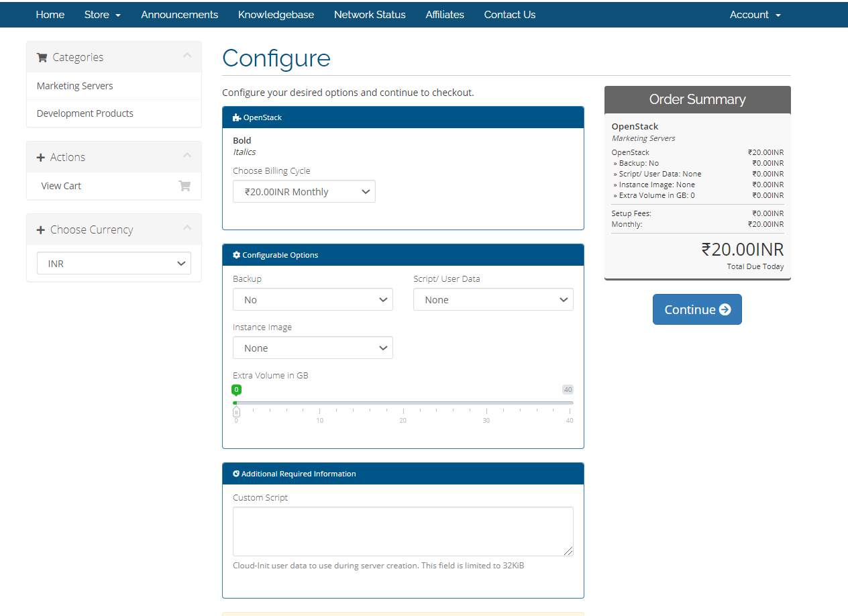Click the gear icon in Configurable Options header
This screenshot has height=616, width=848.
coord(236,255)
